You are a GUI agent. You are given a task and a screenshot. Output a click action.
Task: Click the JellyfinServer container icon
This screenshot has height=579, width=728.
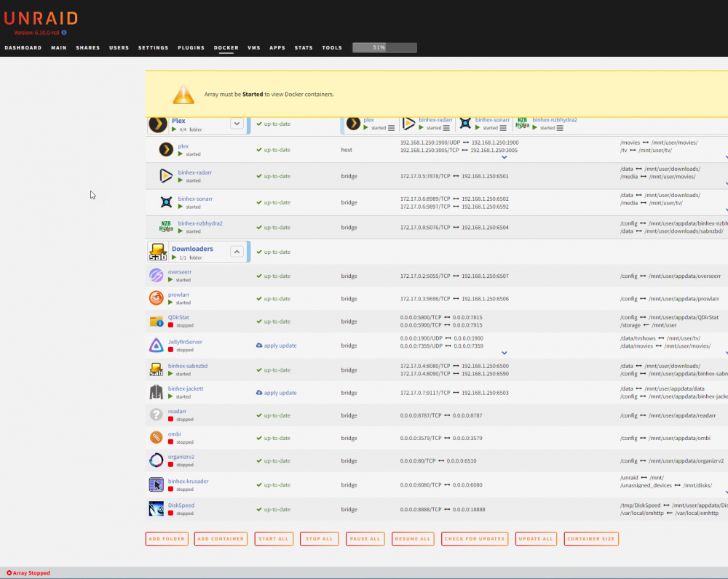156,346
